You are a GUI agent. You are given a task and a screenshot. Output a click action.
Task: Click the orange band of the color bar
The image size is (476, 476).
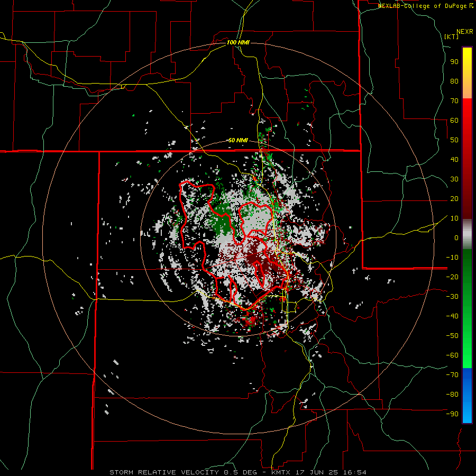click(x=467, y=91)
